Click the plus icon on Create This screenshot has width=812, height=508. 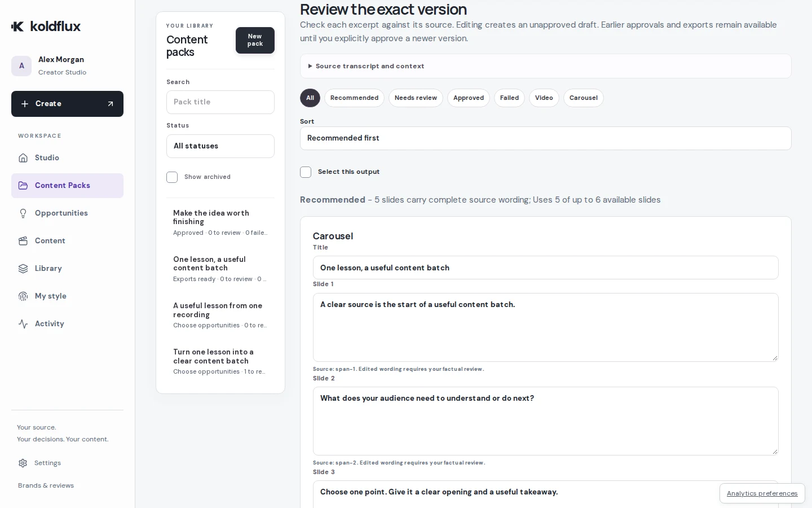[25, 104]
